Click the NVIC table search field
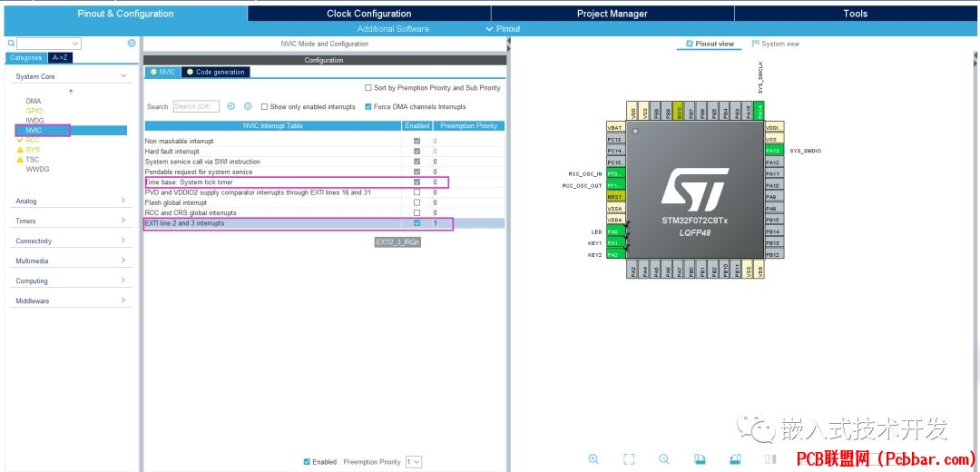 pyautogui.click(x=196, y=106)
